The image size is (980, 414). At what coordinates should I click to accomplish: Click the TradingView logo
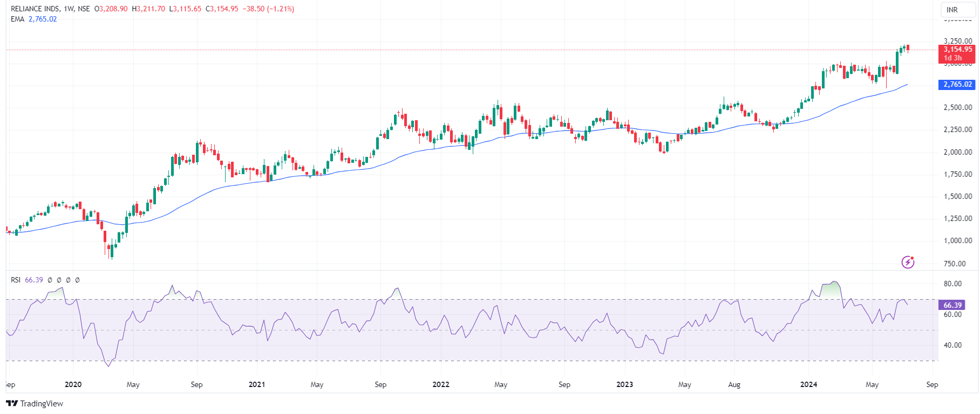point(35,403)
